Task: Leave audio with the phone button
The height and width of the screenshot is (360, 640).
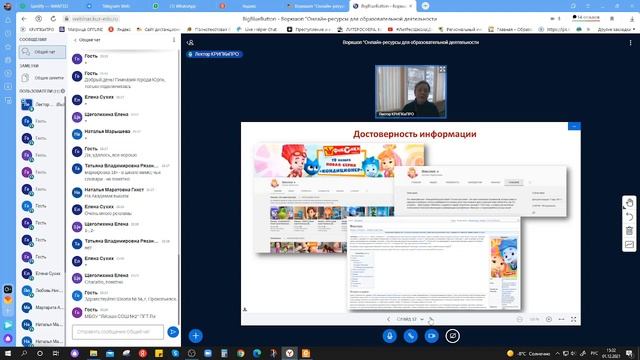Action: pos(410,336)
